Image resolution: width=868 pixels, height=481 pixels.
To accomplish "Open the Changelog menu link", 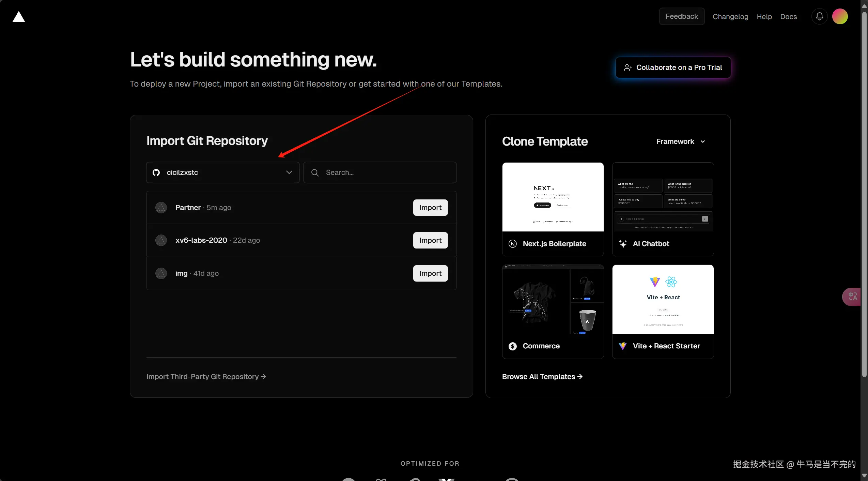I will pyautogui.click(x=730, y=17).
